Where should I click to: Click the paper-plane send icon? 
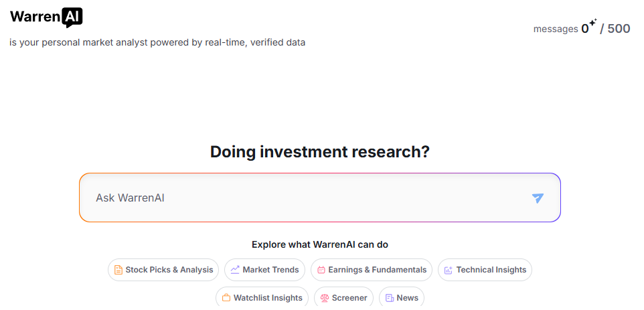coord(538,198)
